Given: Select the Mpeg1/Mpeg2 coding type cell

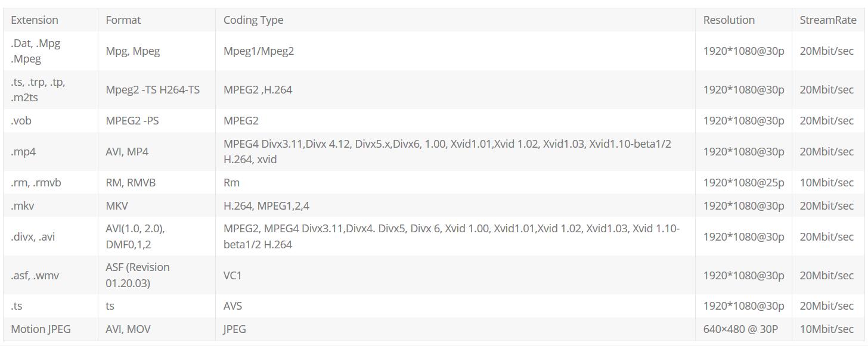Looking at the screenshot, I should (x=259, y=51).
